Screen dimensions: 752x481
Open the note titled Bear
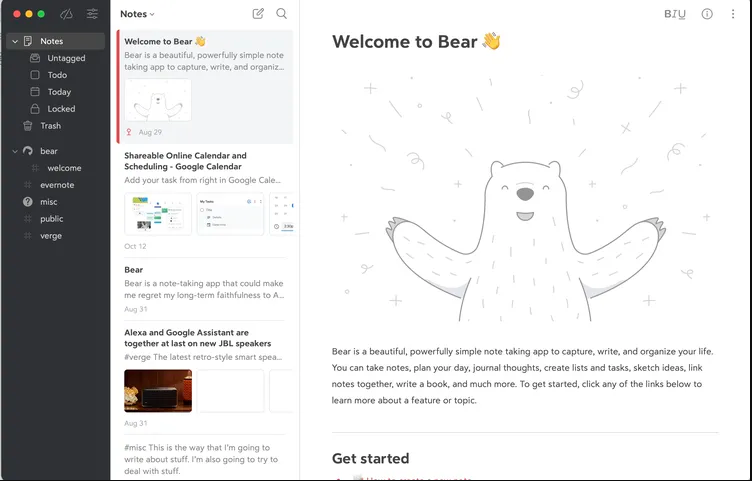tap(205, 289)
